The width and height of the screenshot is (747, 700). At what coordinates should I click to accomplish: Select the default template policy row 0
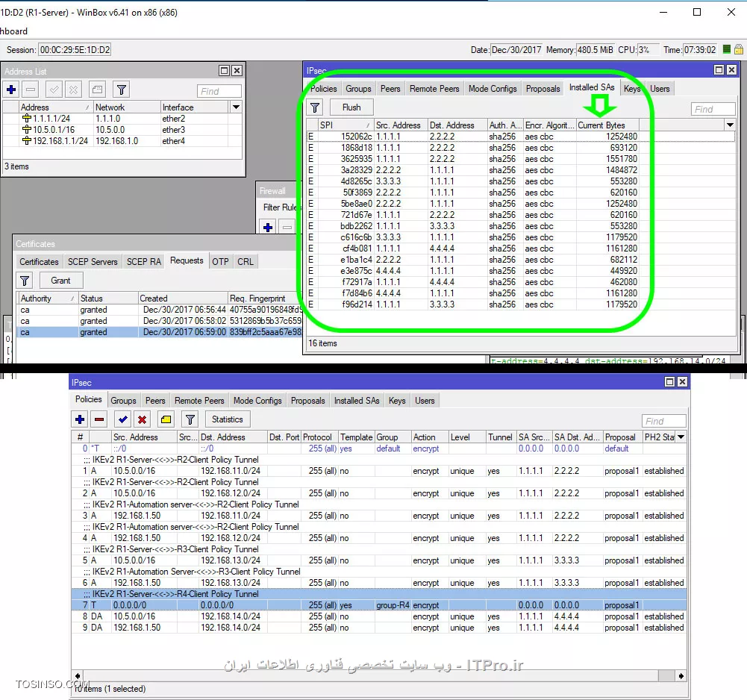379,449
